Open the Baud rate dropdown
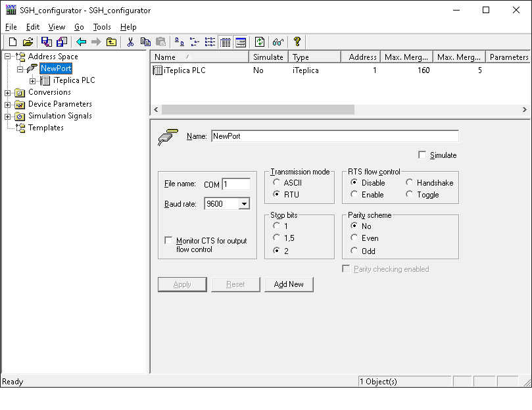The width and height of the screenshot is (532, 410). (x=244, y=204)
